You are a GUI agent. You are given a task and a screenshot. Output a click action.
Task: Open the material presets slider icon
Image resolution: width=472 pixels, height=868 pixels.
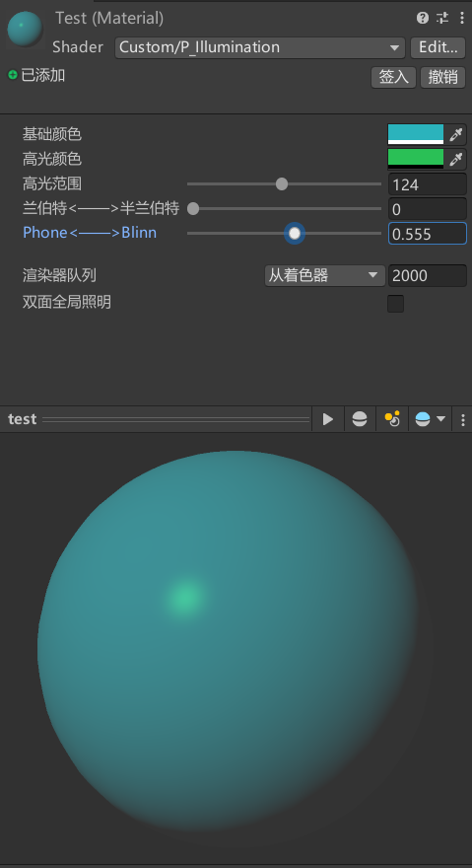(442, 19)
